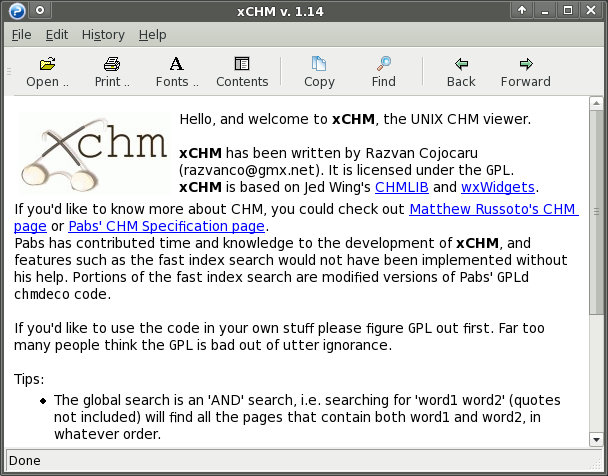Click the xchm logo image
This screenshot has width=608, height=476.
[x=95, y=153]
